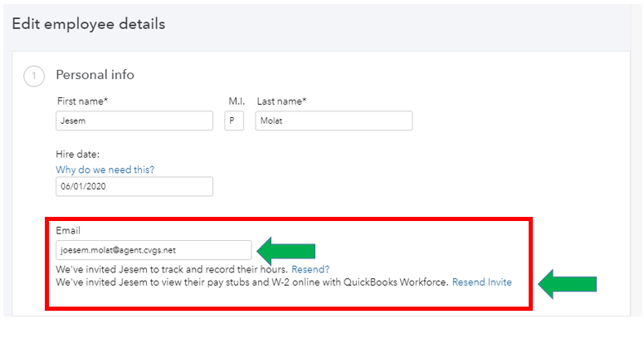644x339 pixels.
Task: Click the Hire date field showing 06/01/2020
Action: tap(134, 187)
